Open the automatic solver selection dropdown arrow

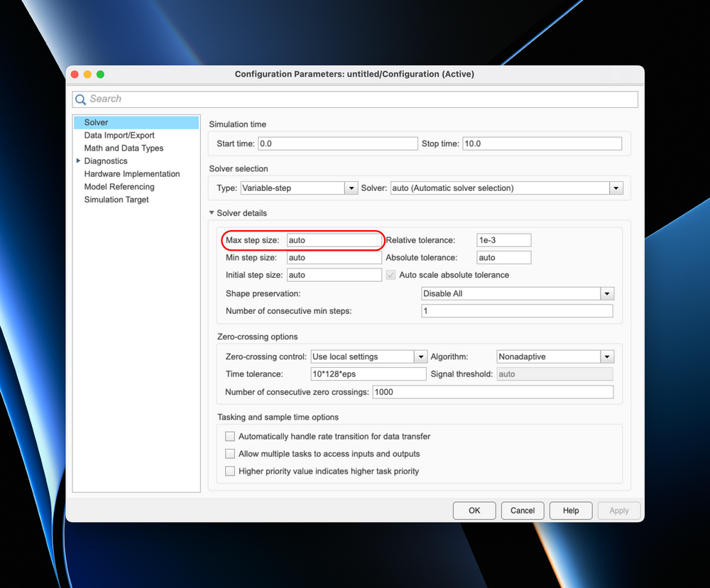[x=616, y=187]
